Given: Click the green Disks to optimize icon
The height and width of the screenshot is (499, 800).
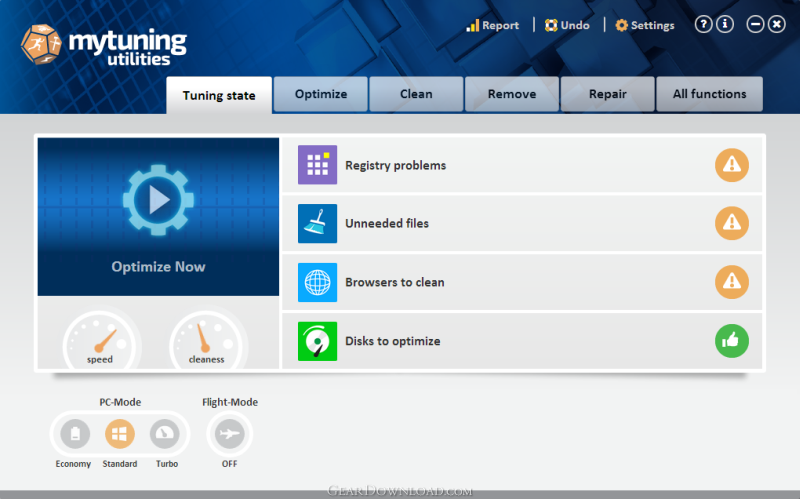Looking at the screenshot, I should coord(317,341).
